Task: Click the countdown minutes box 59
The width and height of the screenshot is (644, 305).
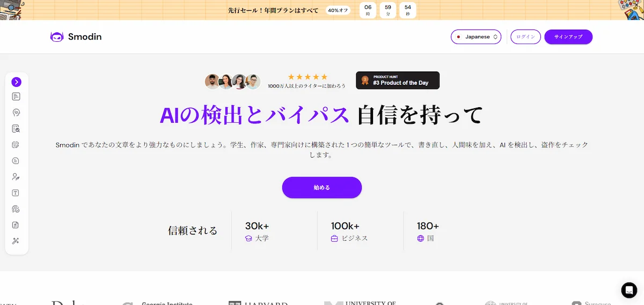Action: pos(388,10)
